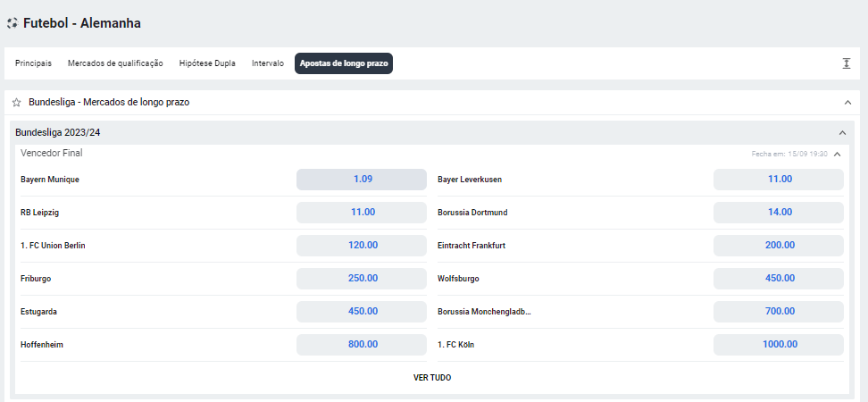
Task: Favorite Bundesliga with the star icon
Action: click(17, 103)
